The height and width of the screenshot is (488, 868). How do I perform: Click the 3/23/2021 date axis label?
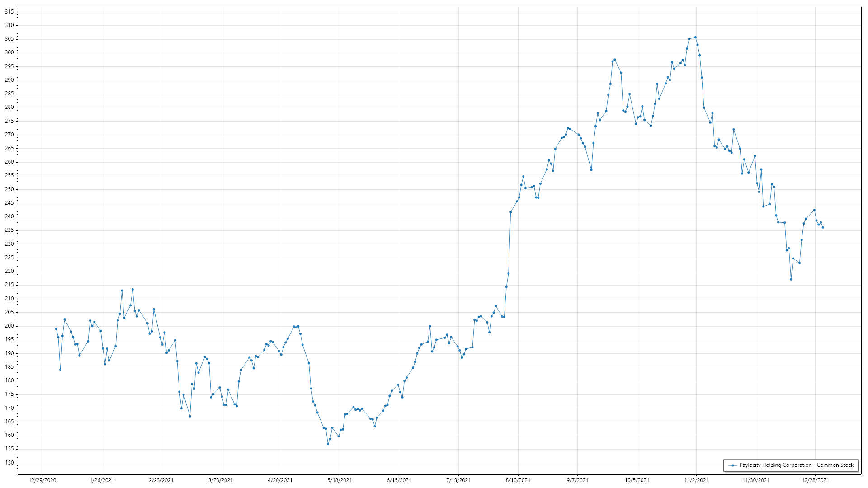click(221, 480)
